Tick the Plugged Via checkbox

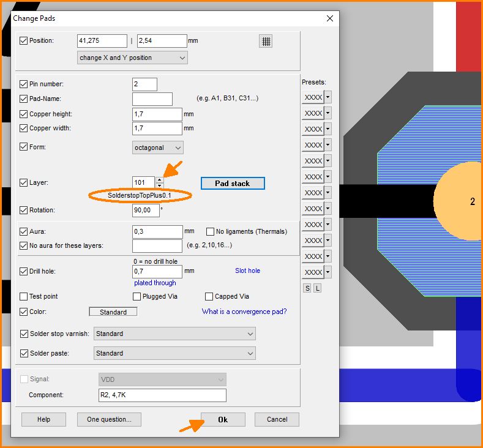(x=137, y=296)
